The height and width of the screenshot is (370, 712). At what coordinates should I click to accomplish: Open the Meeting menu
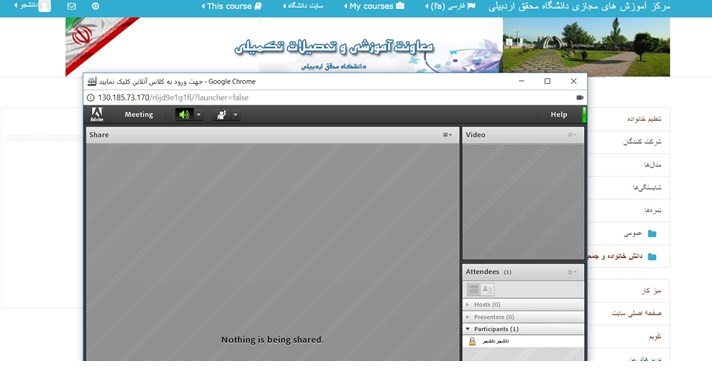pyautogui.click(x=138, y=114)
